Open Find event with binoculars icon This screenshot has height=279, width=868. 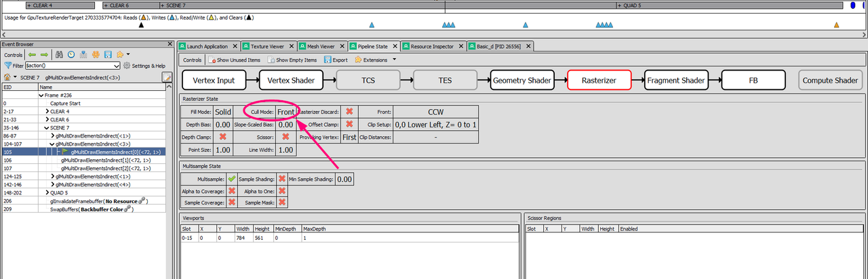point(60,54)
